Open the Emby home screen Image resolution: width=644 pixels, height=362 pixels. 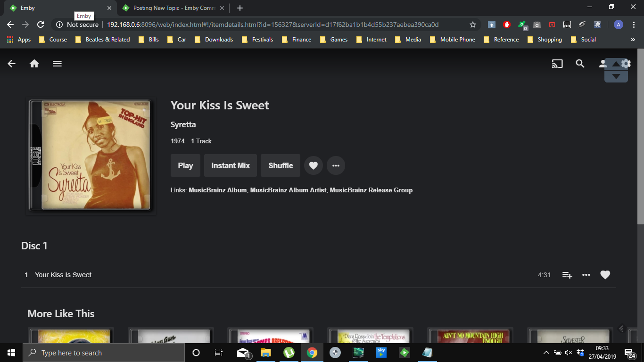point(34,64)
